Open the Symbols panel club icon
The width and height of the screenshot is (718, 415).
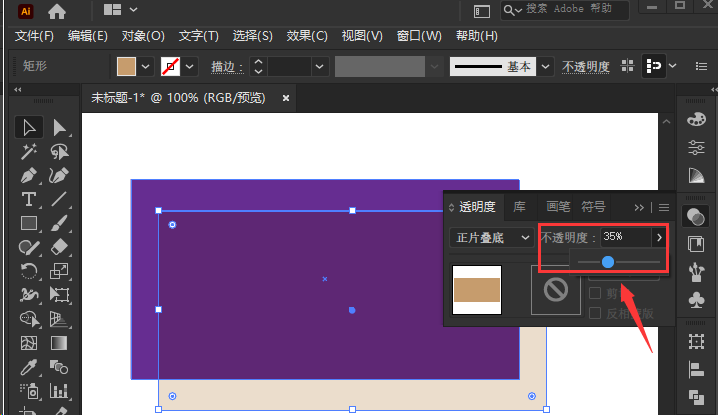click(x=696, y=300)
